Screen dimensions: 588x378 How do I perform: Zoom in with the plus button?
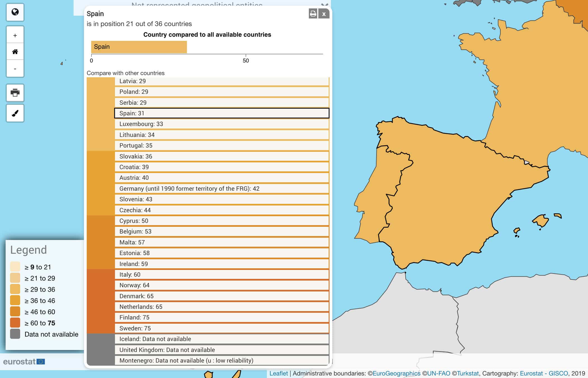15,36
